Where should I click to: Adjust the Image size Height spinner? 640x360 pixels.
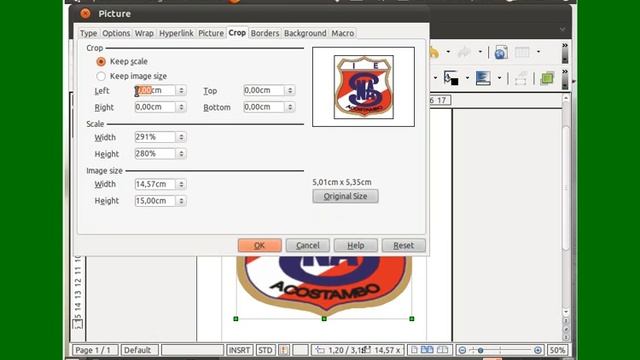(181, 201)
